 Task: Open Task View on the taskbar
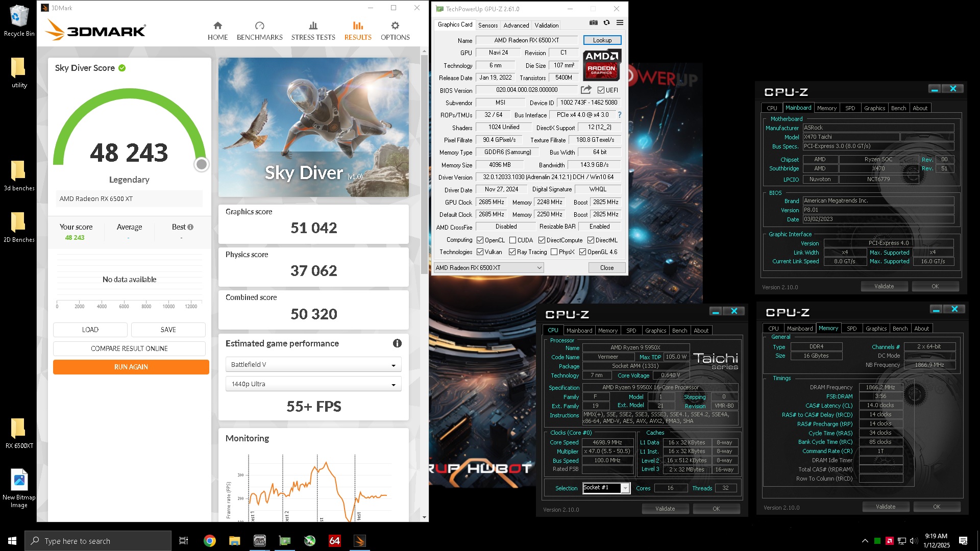click(184, 541)
